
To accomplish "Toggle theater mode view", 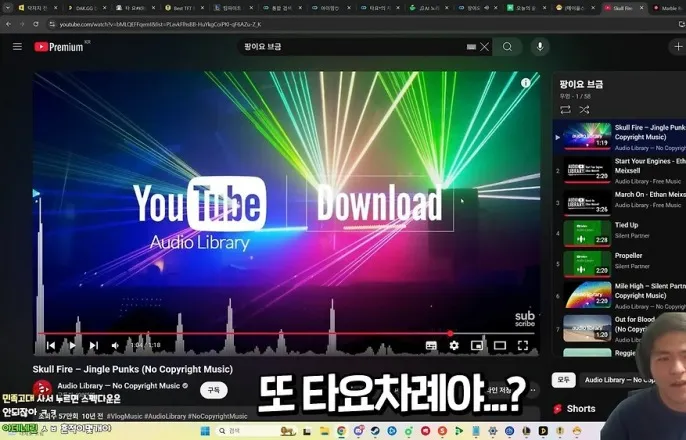I will click(x=500, y=346).
